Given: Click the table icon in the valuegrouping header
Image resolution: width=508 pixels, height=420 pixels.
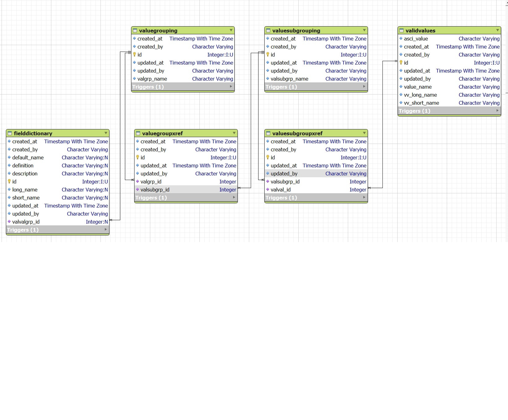Looking at the screenshot, I should [x=135, y=30].
